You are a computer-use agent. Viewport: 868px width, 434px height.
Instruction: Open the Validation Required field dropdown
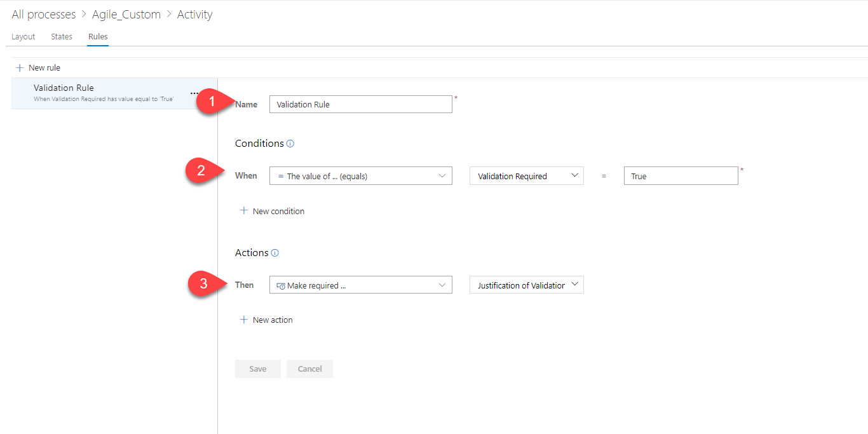[x=574, y=176]
